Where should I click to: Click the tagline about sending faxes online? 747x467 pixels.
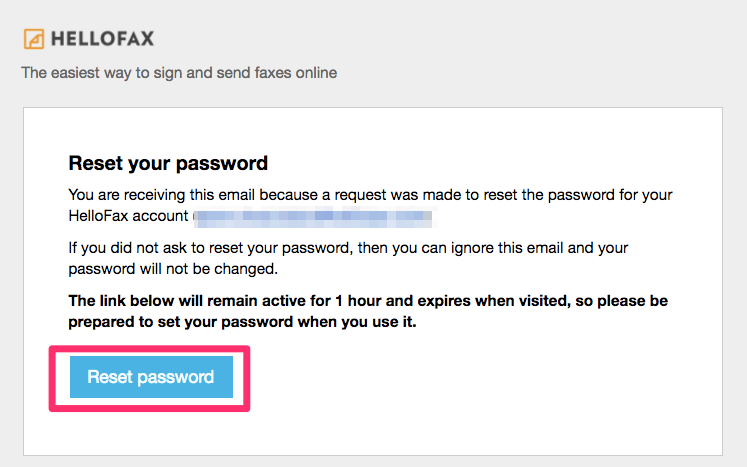point(179,73)
